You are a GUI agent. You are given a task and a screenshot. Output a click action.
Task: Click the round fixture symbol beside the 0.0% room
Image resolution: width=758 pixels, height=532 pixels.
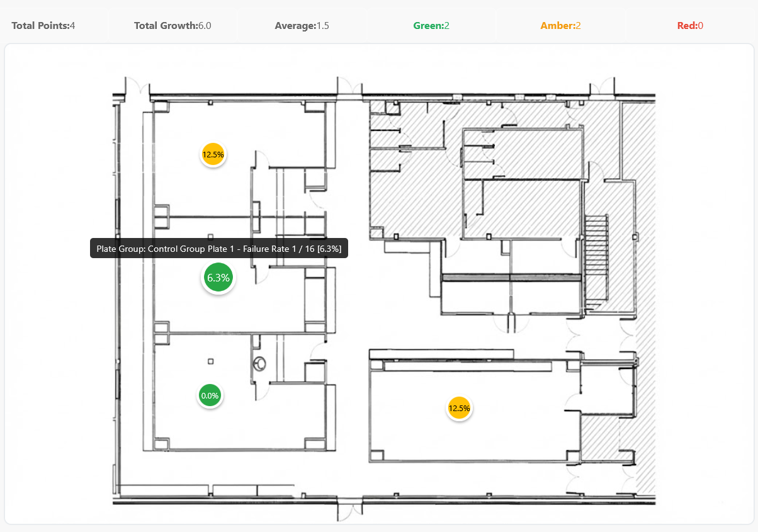259,363
